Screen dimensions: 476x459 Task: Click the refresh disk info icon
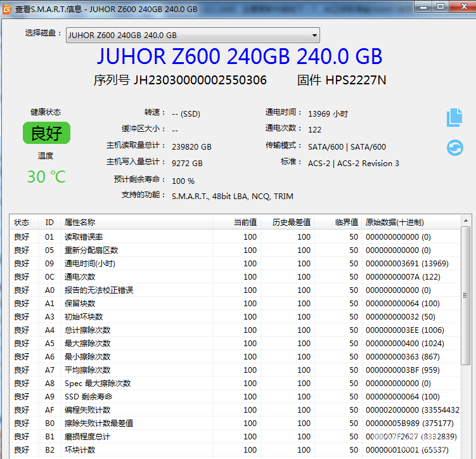pyautogui.click(x=454, y=148)
